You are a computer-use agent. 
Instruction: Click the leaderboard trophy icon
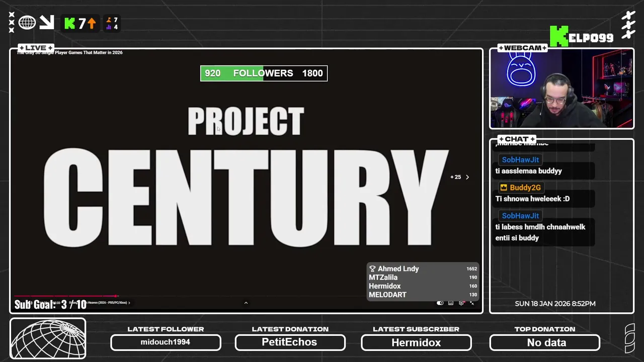[x=372, y=268]
